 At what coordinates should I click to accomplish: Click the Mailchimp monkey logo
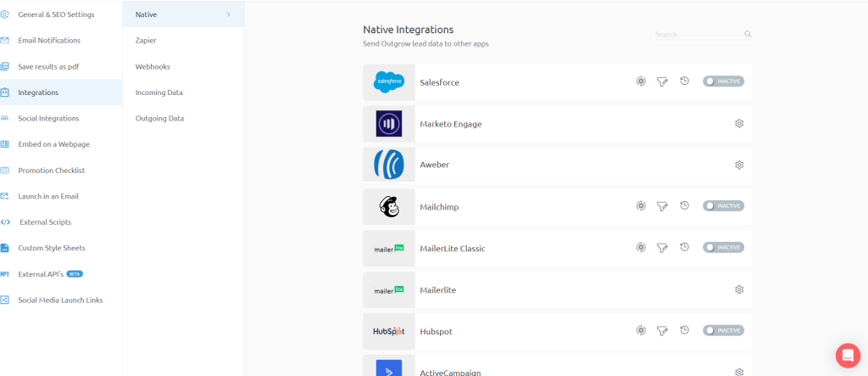tap(388, 207)
